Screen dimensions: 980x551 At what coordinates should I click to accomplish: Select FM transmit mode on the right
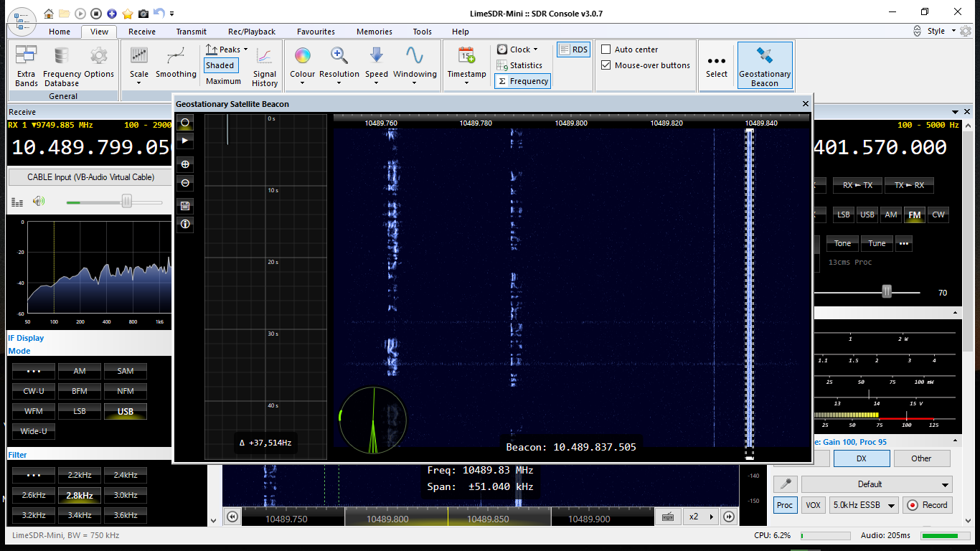(x=914, y=215)
